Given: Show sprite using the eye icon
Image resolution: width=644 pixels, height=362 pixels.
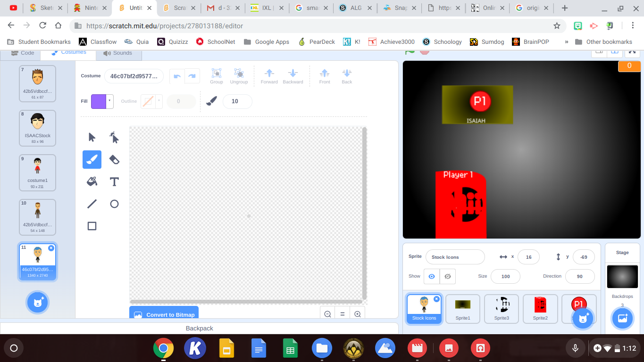Looking at the screenshot, I should point(431,276).
